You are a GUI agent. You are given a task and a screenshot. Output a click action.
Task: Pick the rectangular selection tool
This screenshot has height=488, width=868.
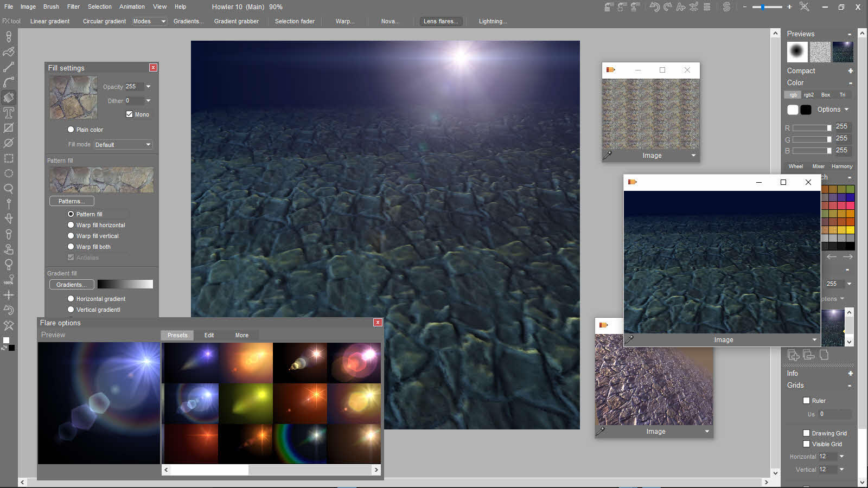pyautogui.click(x=9, y=158)
